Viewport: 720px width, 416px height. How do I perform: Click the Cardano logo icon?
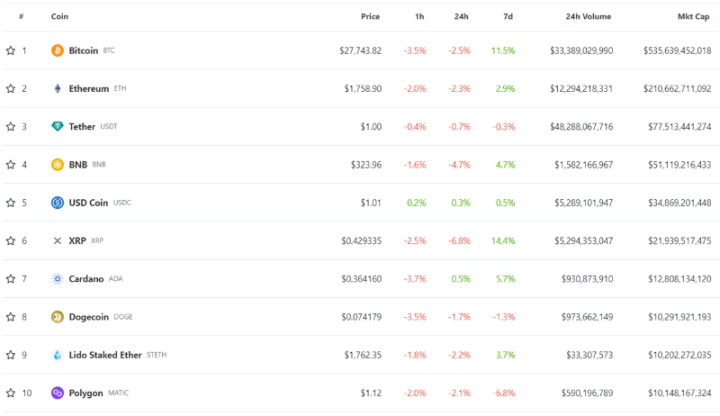(x=57, y=279)
